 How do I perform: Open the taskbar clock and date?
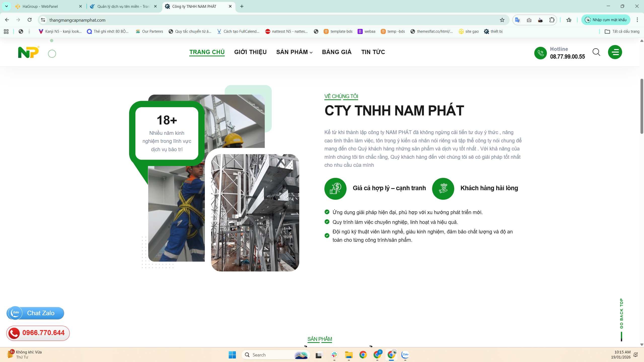621,355
